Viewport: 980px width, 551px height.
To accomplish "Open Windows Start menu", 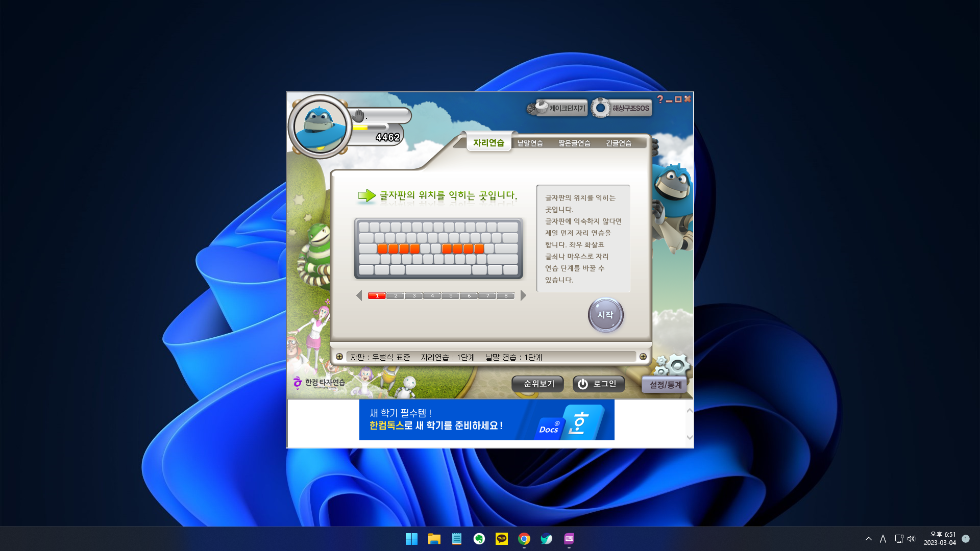I will (x=411, y=539).
